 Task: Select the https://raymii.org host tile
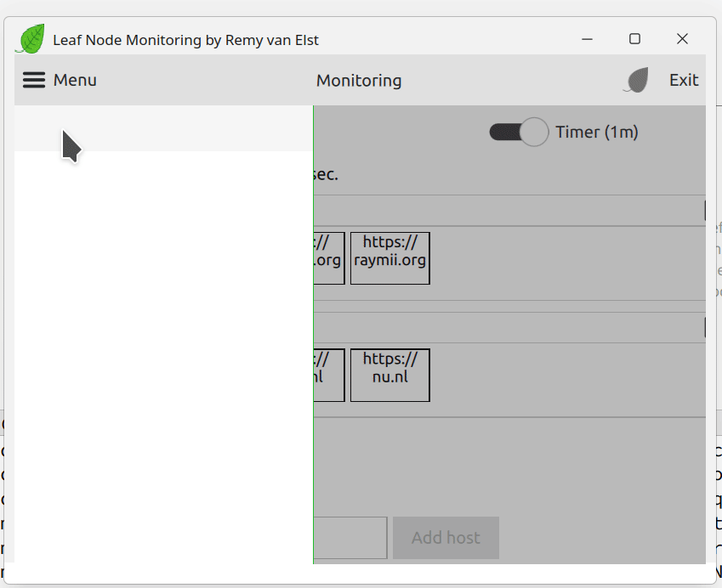click(x=389, y=258)
